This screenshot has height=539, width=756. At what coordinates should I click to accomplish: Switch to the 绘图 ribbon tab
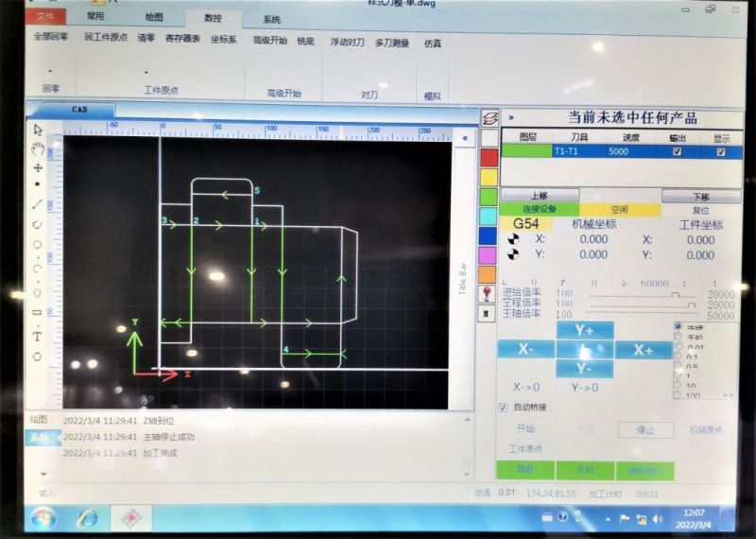click(x=154, y=17)
